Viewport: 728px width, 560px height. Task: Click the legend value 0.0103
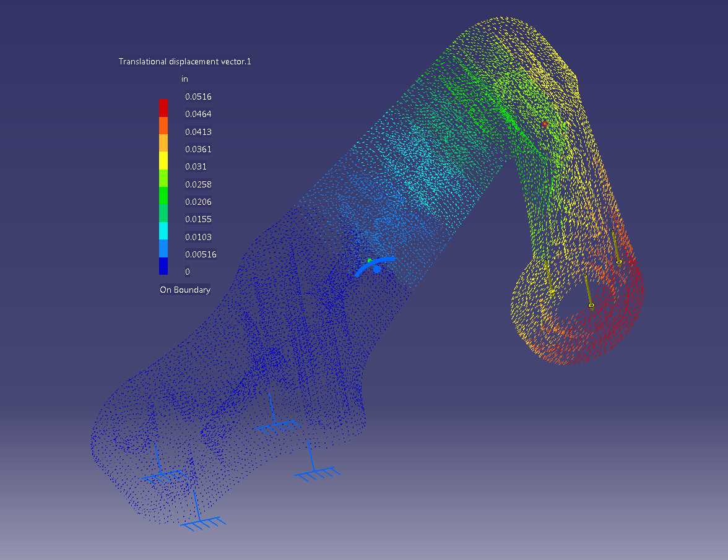198,236
